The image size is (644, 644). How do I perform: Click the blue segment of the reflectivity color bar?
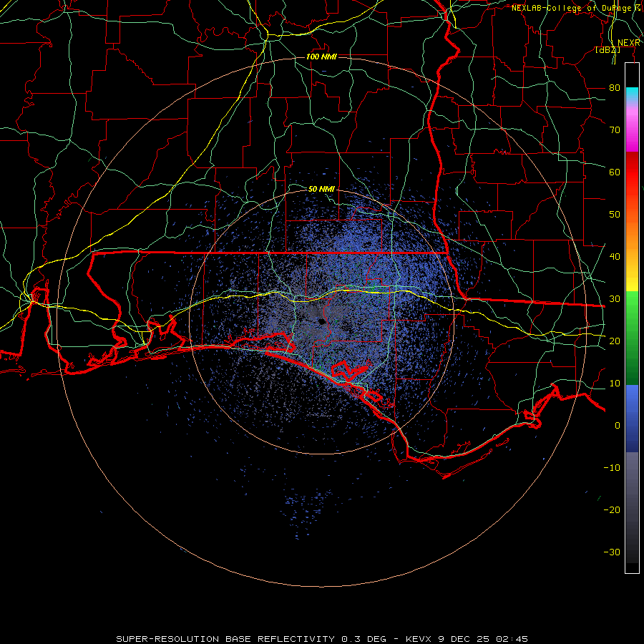pyautogui.click(x=632, y=419)
